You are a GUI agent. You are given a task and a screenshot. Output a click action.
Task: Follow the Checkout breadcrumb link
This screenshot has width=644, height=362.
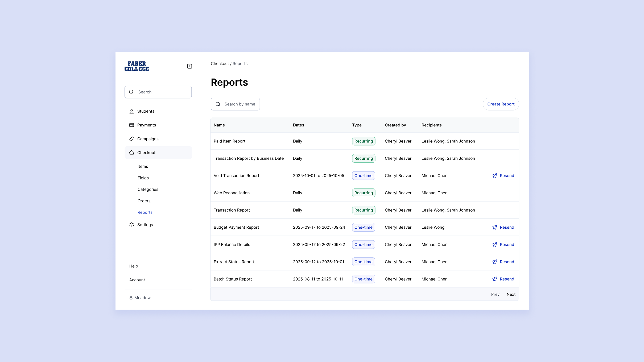point(220,64)
